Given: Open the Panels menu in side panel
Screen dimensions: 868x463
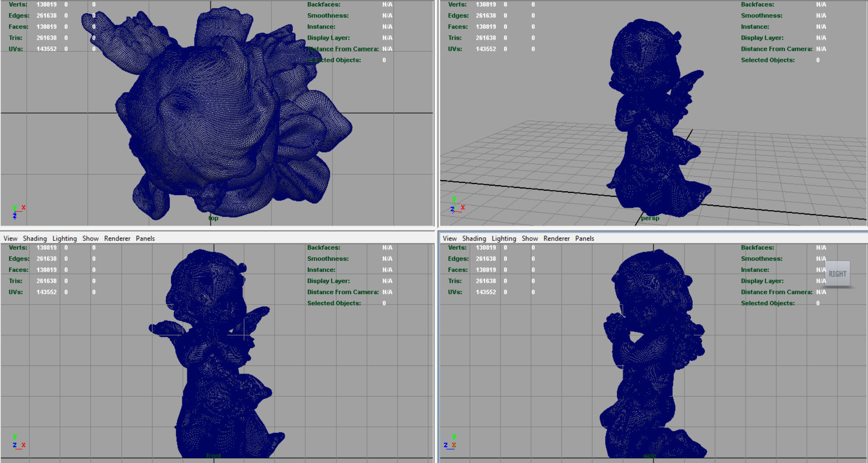Looking at the screenshot, I should (584, 238).
